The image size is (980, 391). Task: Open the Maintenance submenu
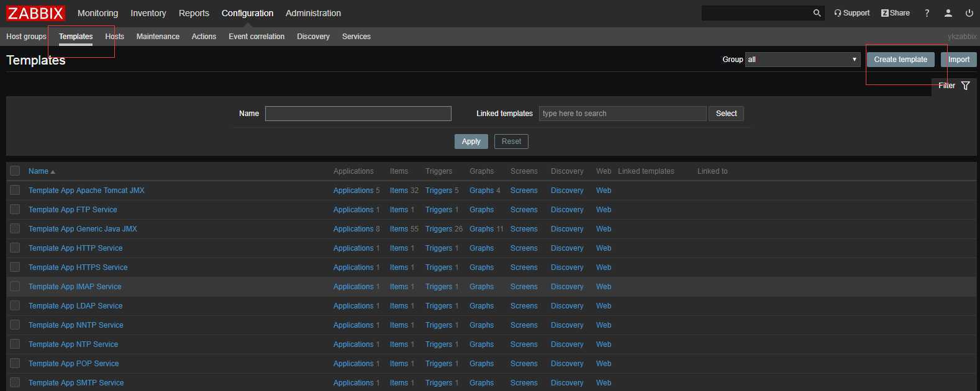point(158,37)
